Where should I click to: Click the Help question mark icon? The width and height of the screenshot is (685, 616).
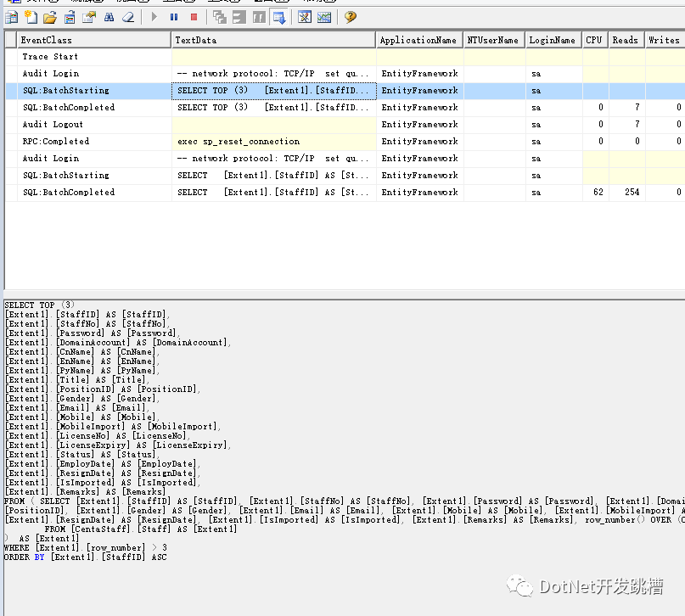point(351,18)
